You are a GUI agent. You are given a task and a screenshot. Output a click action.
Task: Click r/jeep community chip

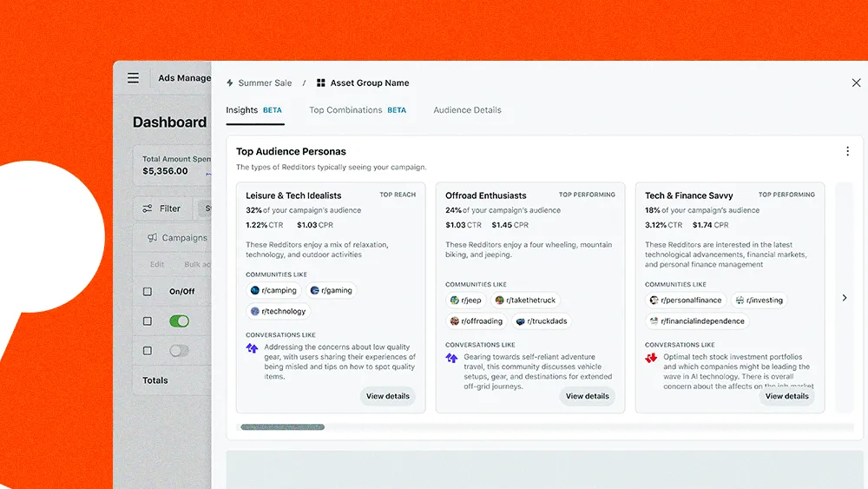pyautogui.click(x=465, y=301)
